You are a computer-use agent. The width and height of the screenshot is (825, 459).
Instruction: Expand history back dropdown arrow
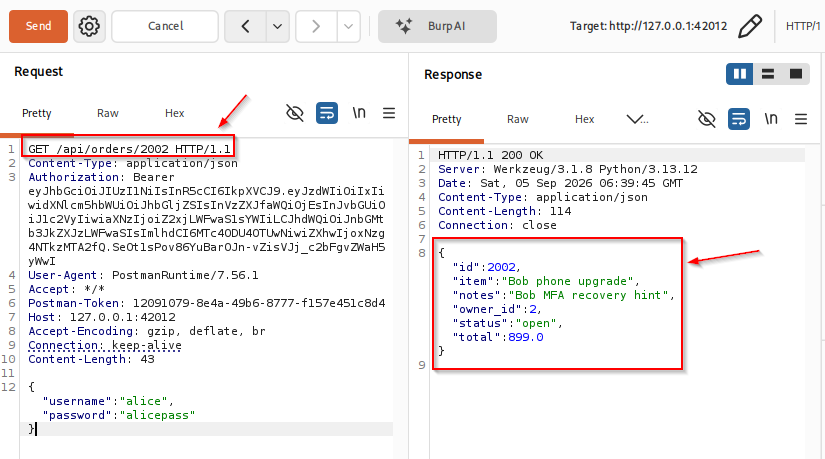tap(277, 26)
